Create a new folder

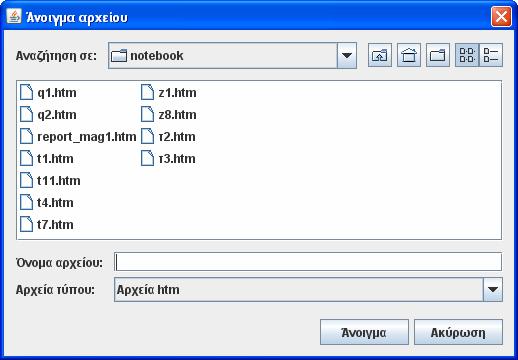(x=438, y=55)
